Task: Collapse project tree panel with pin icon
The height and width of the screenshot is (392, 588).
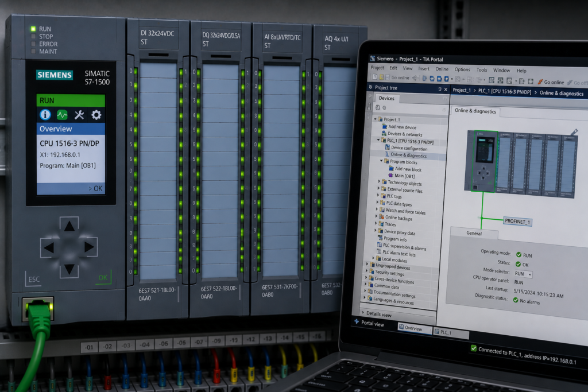Action: 439,89
